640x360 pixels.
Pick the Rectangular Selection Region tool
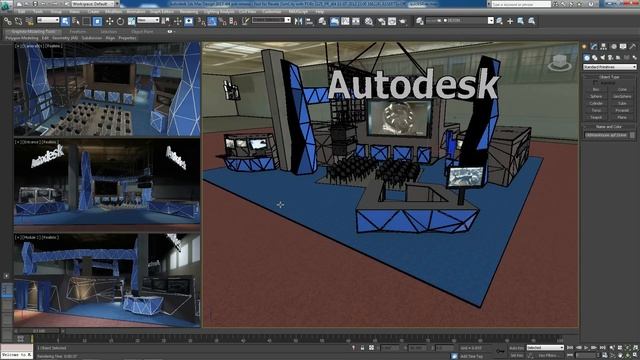pyautogui.click(x=87, y=21)
